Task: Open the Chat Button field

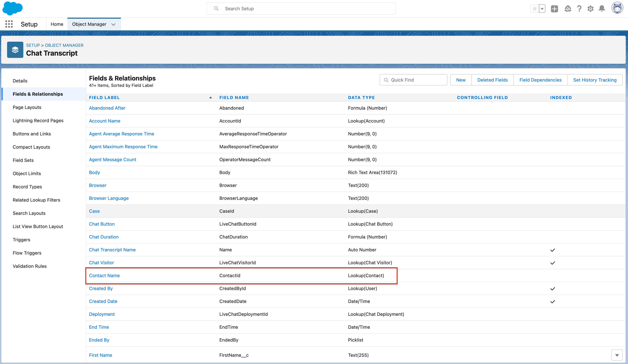Action: pyautogui.click(x=102, y=224)
